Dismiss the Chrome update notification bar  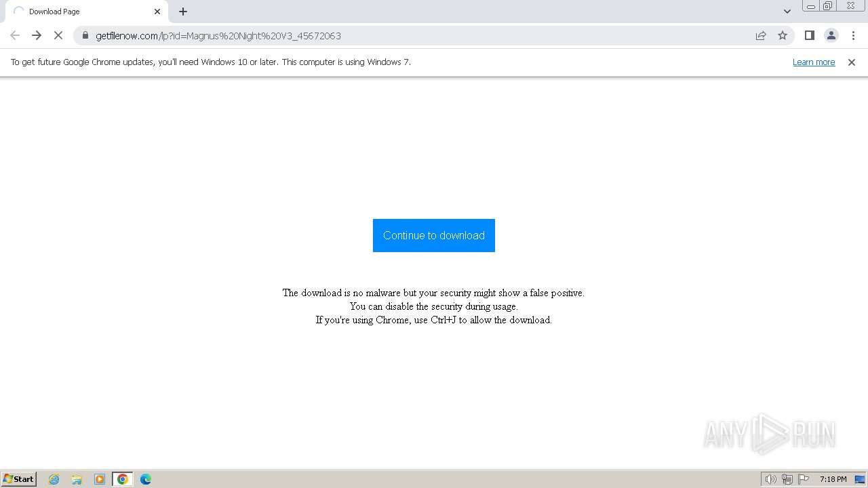coord(852,62)
